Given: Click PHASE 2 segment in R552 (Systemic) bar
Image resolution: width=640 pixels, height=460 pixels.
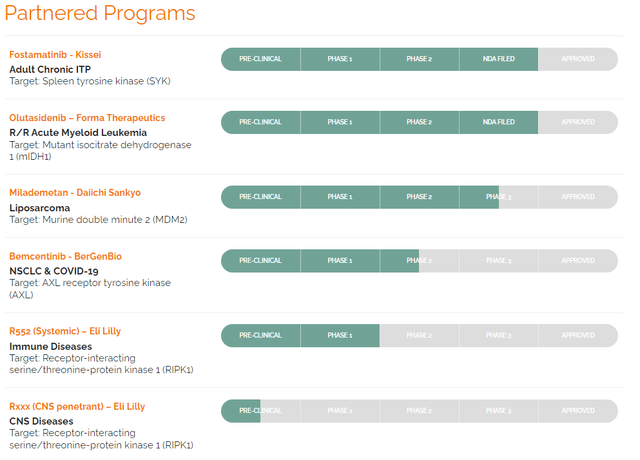Looking at the screenshot, I should (x=419, y=336).
